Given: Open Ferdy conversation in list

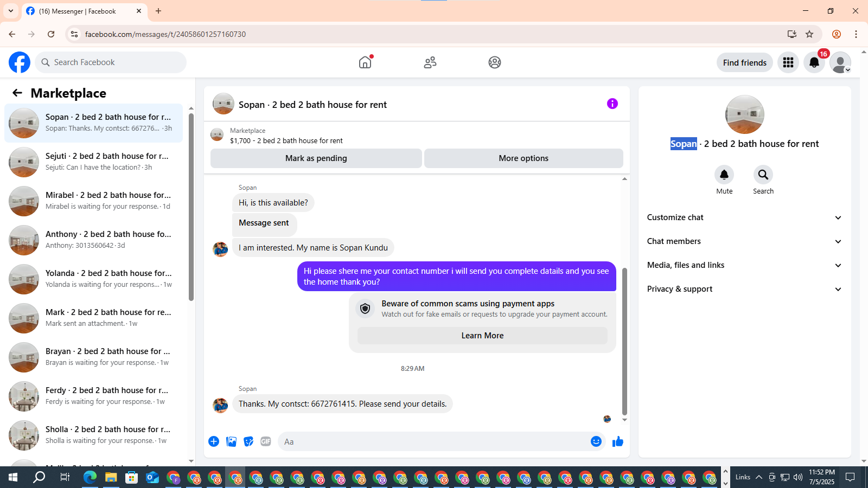Looking at the screenshot, I should (94, 396).
